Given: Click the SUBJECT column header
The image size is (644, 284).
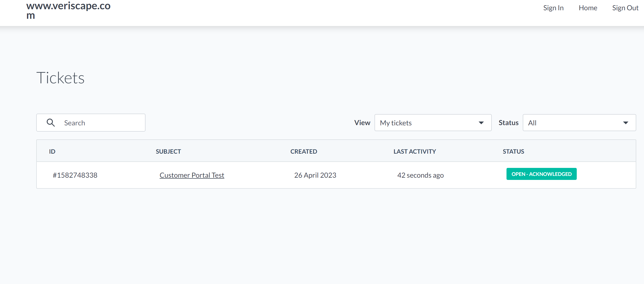Looking at the screenshot, I should click(x=168, y=151).
